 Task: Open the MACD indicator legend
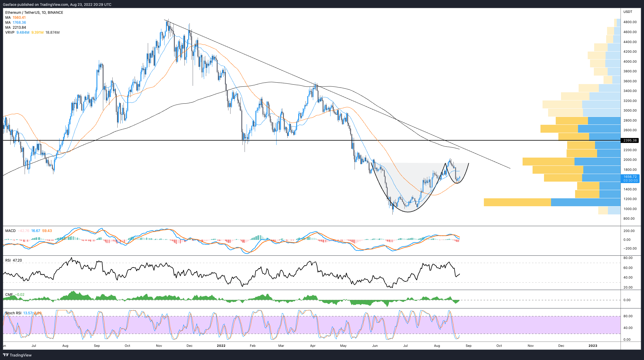point(11,231)
